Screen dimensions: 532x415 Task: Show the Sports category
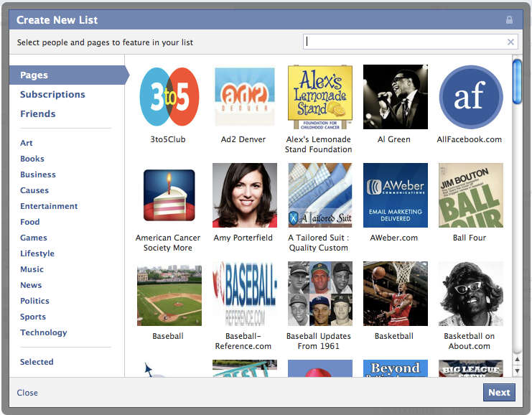tap(33, 317)
